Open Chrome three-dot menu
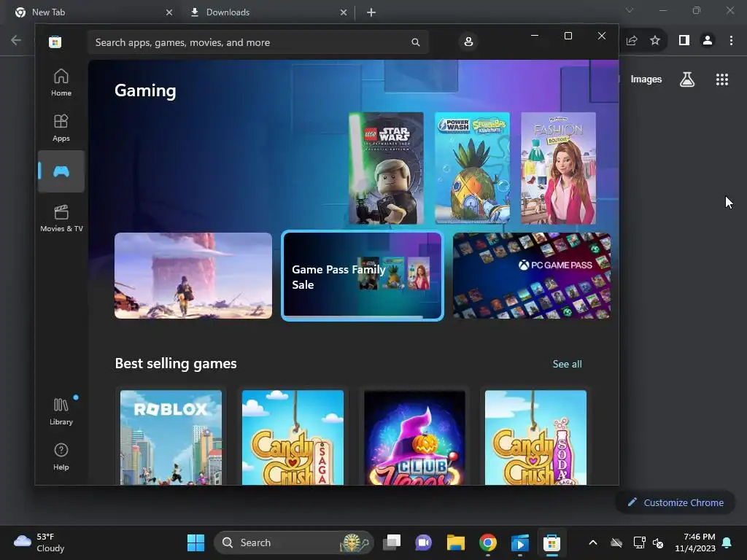 tap(731, 41)
